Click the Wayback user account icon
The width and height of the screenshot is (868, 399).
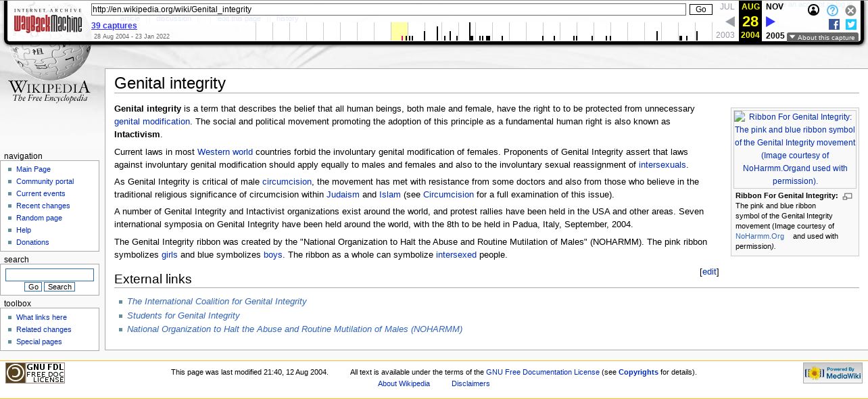tap(814, 10)
